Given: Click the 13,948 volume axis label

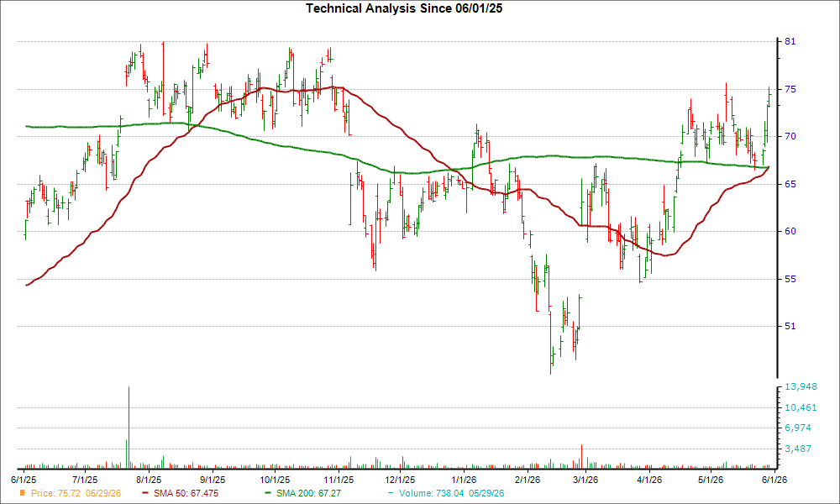Looking at the screenshot, I should point(801,386).
